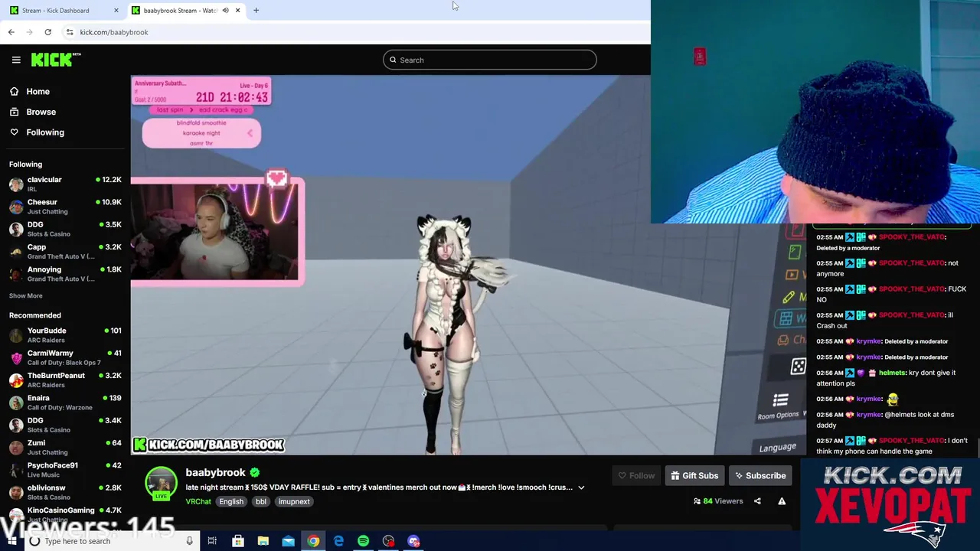Open PsychoFace91 recommended channel
Viewport: 980px width, 551px height.
(x=65, y=470)
